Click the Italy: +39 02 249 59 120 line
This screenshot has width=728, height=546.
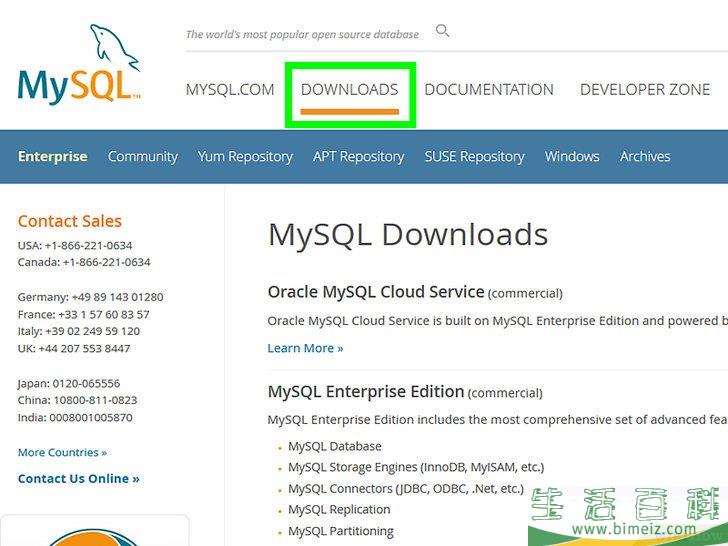click(78, 331)
